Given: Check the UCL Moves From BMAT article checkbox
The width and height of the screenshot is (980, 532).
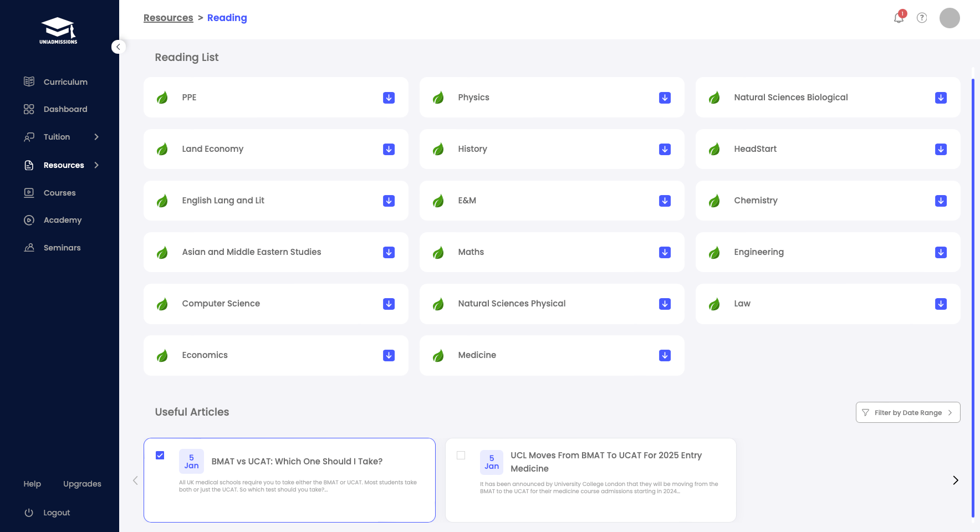Looking at the screenshot, I should (x=461, y=456).
